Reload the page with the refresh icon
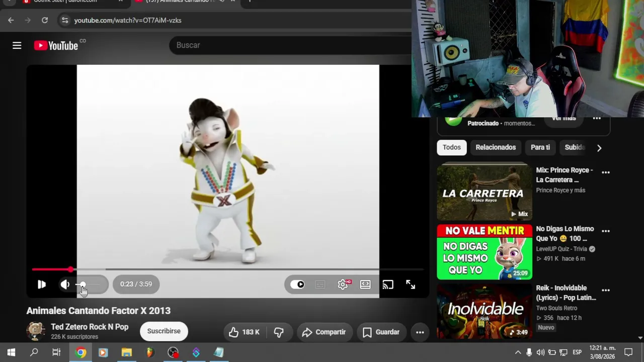Image resolution: width=644 pixels, height=362 pixels. tap(45, 20)
